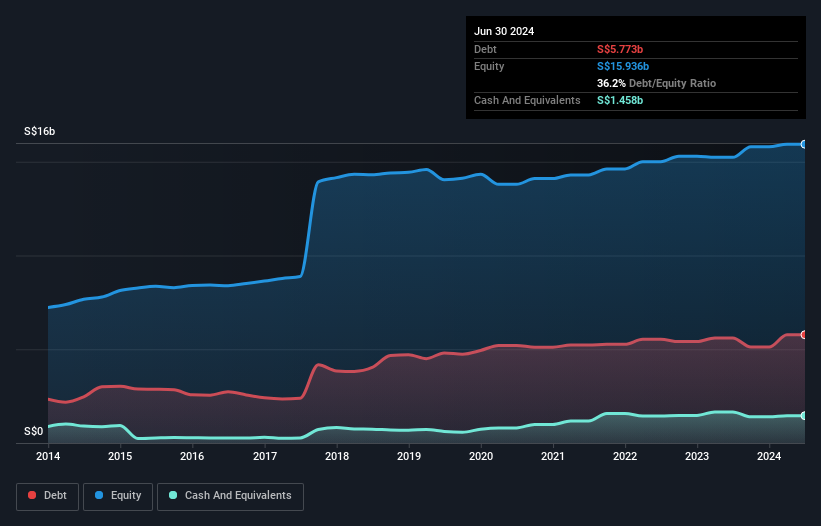Toggle the Debt series legend button
Viewport: 821px width, 526px height.
[x=48, y=496]
